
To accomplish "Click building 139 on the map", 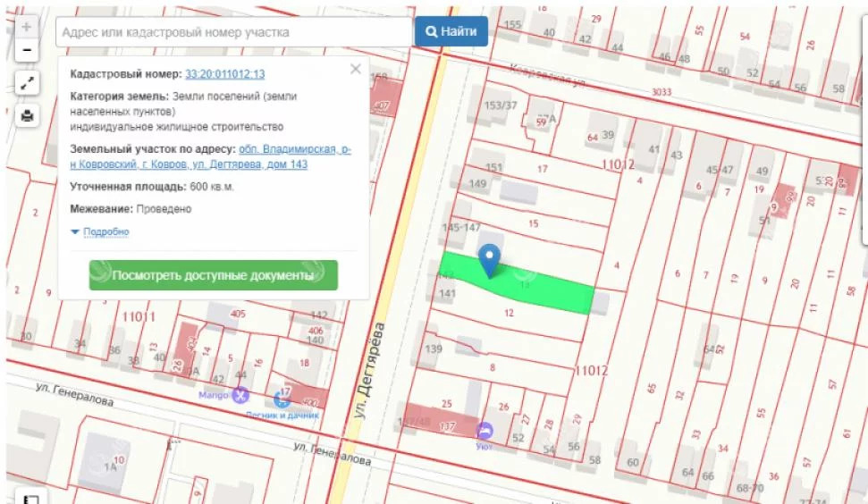I will point(434,349).
